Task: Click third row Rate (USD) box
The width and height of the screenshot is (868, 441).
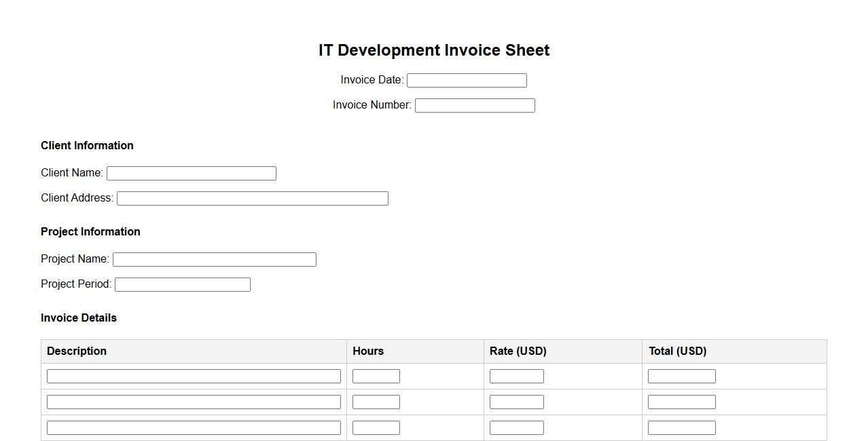Action: tap(516, 427)
